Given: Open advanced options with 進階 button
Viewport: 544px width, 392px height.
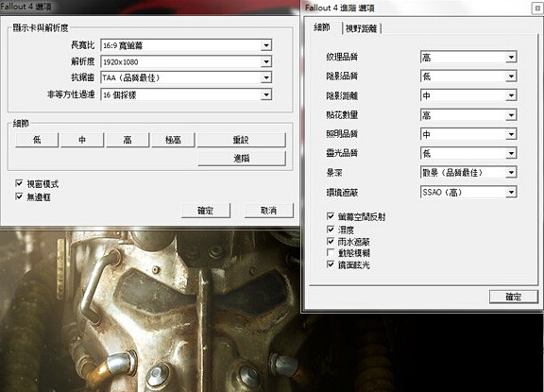Looking at the screenshot, I should (x=242, y=158).
